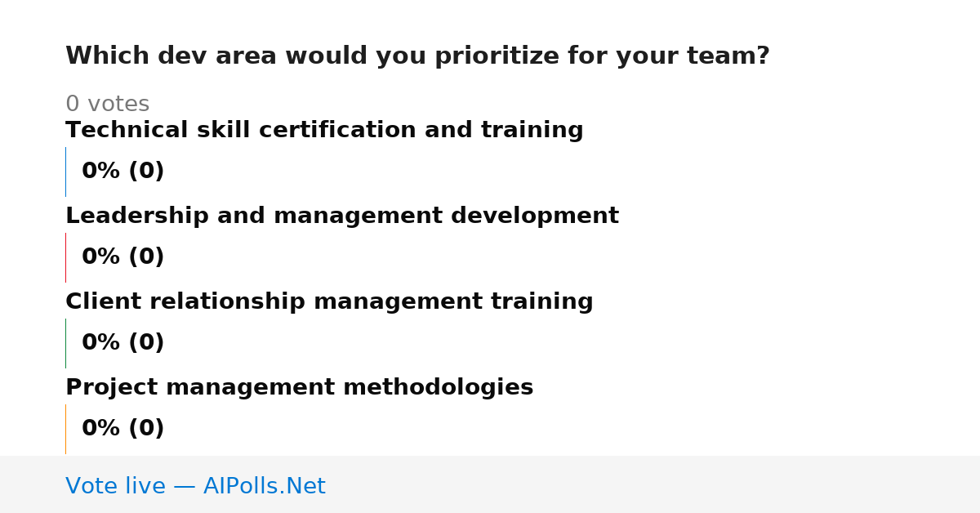Click the orange bar under Project management methodologies
The width and height of the screenshot is (980, 513).
click(x=66, y=429)
